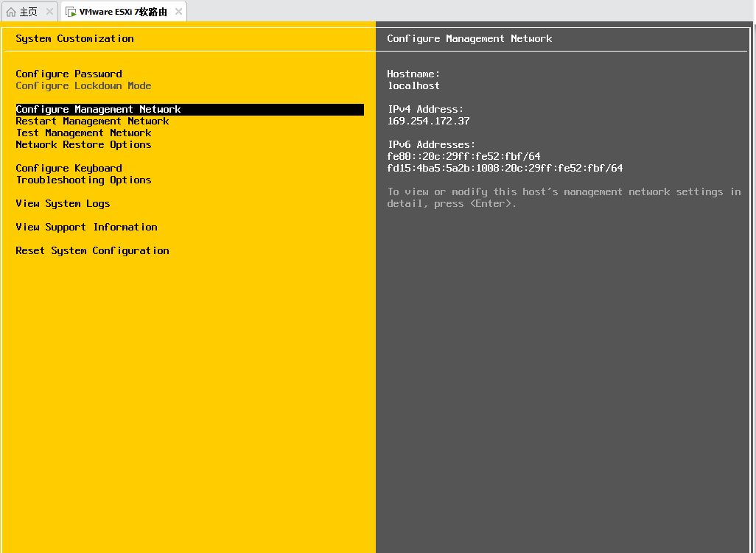756x553 pixels.
Task: Select Configure Lockdown Mode entry
Action: 83,85
